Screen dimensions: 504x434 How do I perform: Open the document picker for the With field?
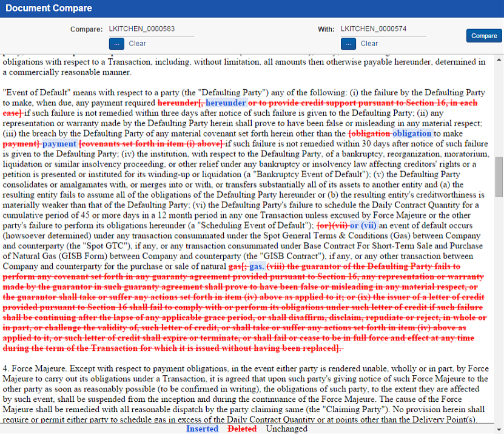click(348, 43)
